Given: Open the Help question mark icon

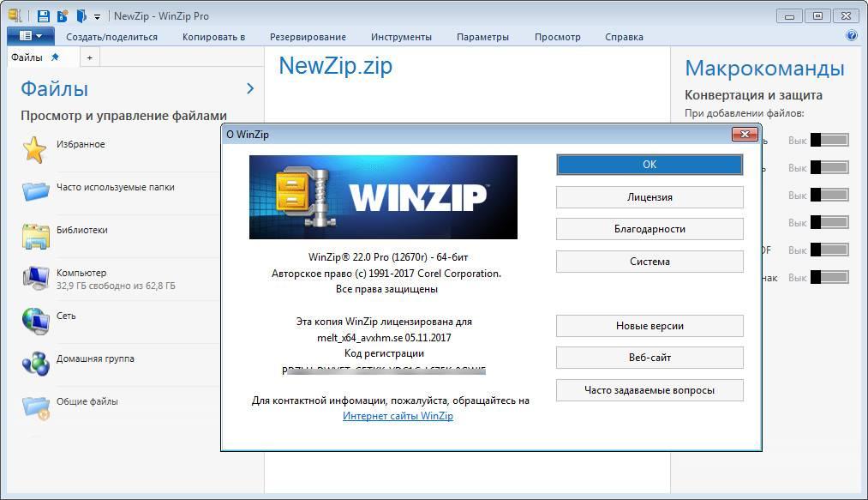Looking at the screenshot, I should [852, 35].
